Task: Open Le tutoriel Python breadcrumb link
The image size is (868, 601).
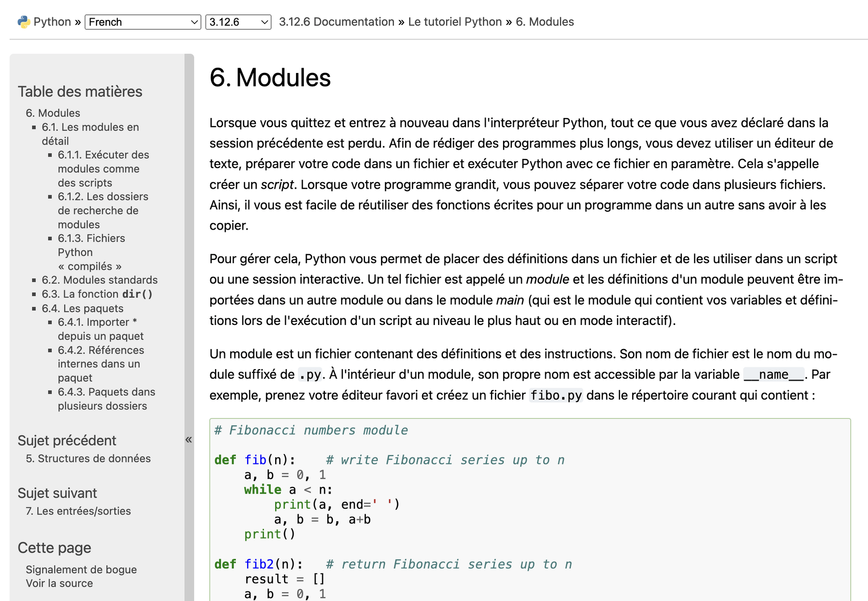Action: 454,22
